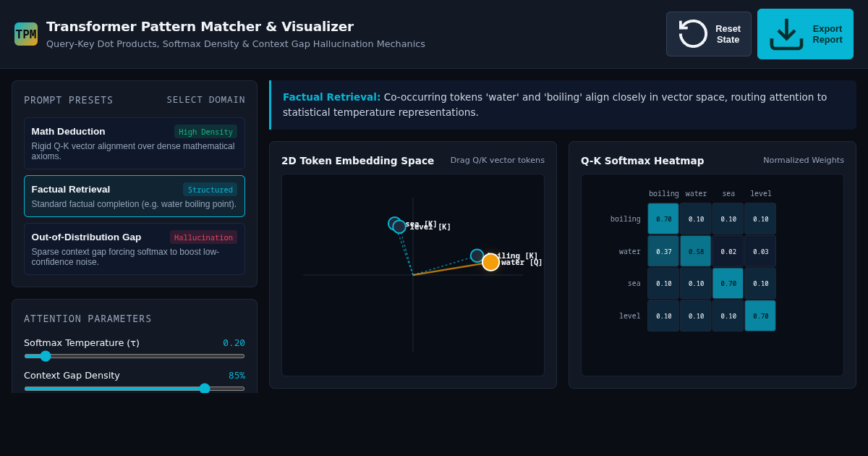868x456 pixels.
Task: Select the Factual Retrieval preset card
Action: (x=135, y=196)
